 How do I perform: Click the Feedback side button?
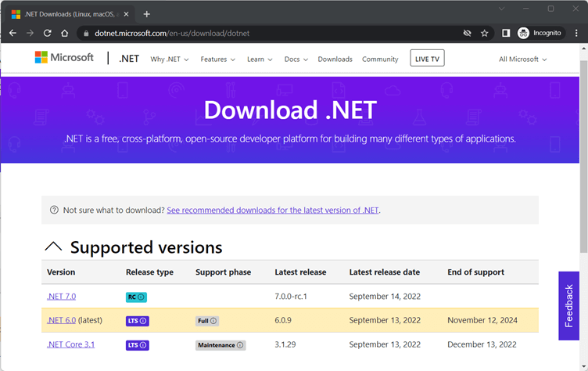coord(569,305)
